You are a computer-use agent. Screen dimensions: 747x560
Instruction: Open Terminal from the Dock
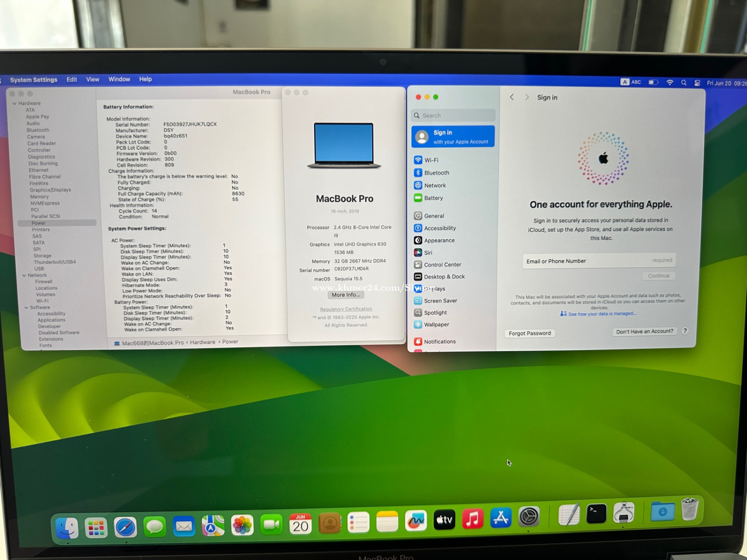click(596, 514)
